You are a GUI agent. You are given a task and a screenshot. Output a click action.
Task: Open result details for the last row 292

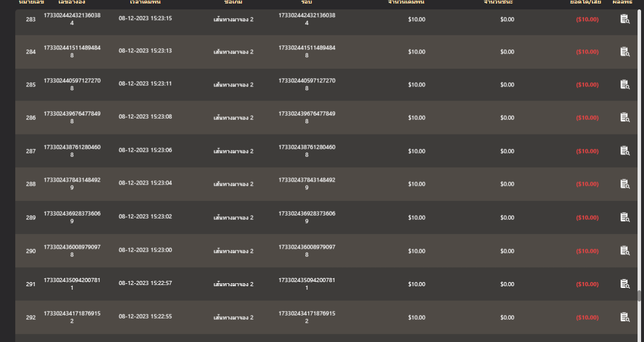pyautogui.click(x=625, y=317)
